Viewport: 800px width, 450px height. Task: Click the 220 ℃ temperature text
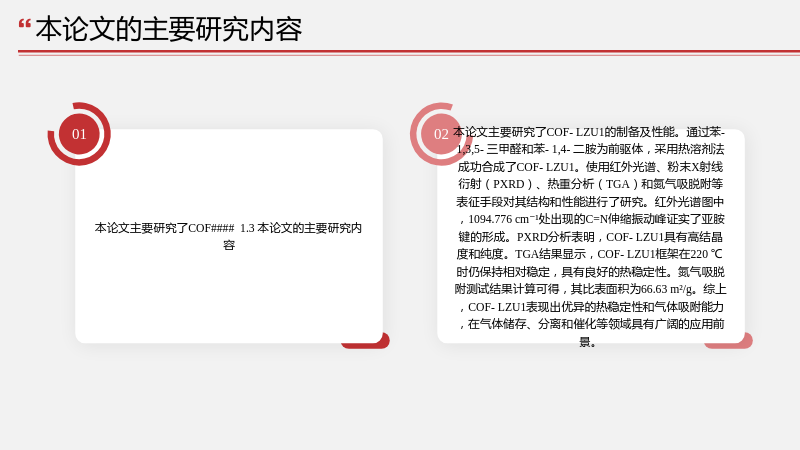pos(707,254)
